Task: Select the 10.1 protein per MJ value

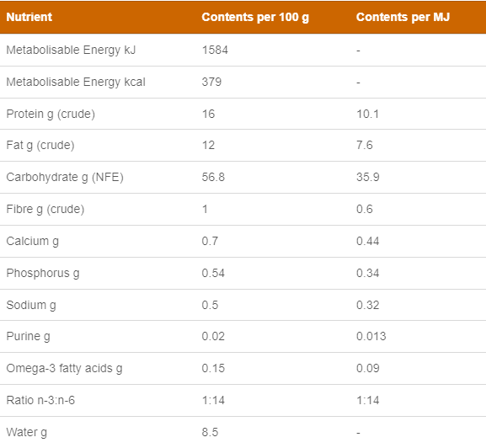Action: tap(367, 114)
